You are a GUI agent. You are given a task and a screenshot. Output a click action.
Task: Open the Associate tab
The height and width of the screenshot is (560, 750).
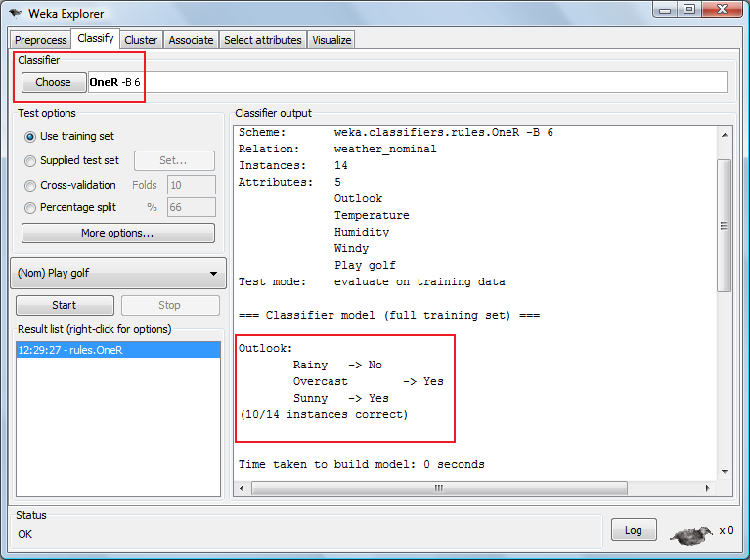pos(191,40)
